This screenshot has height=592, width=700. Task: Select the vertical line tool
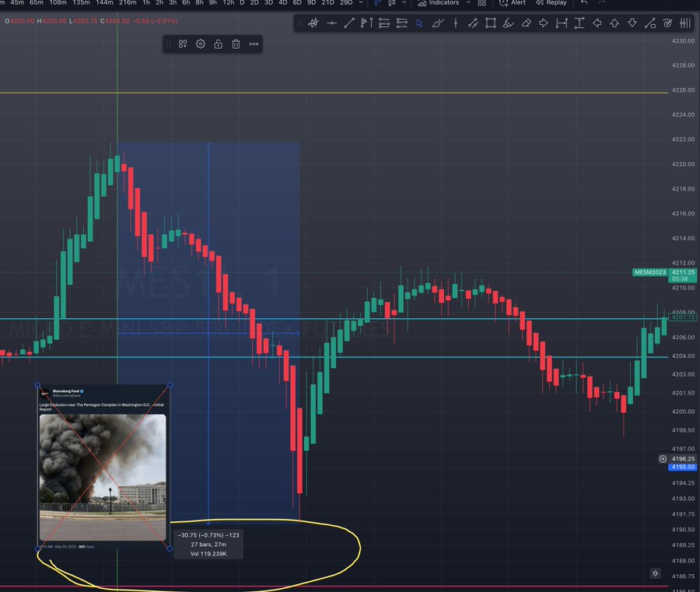point(455,23)
